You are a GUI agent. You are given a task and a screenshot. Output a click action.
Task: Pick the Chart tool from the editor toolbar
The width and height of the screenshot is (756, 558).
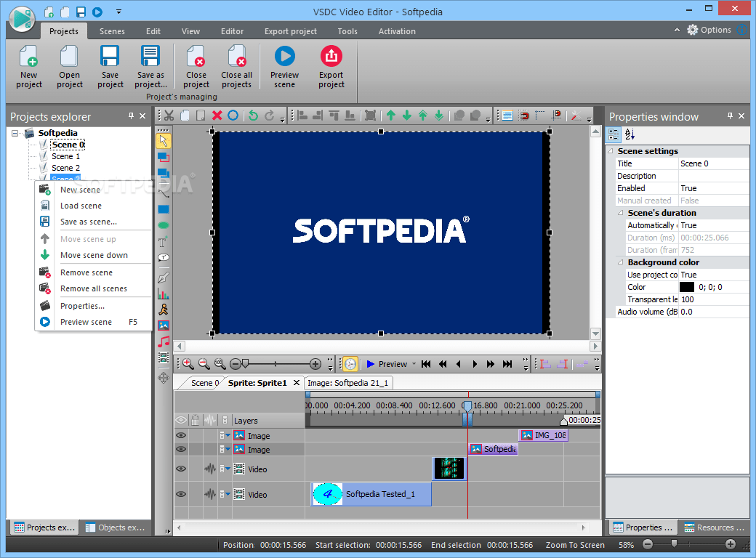coord(164,294)
